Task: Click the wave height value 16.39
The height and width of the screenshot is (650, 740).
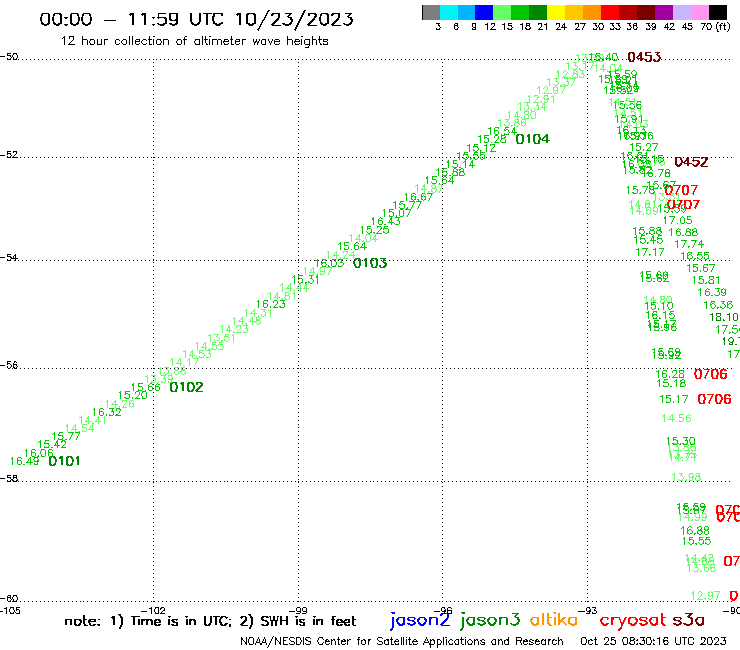Action: tap(712, 293)
